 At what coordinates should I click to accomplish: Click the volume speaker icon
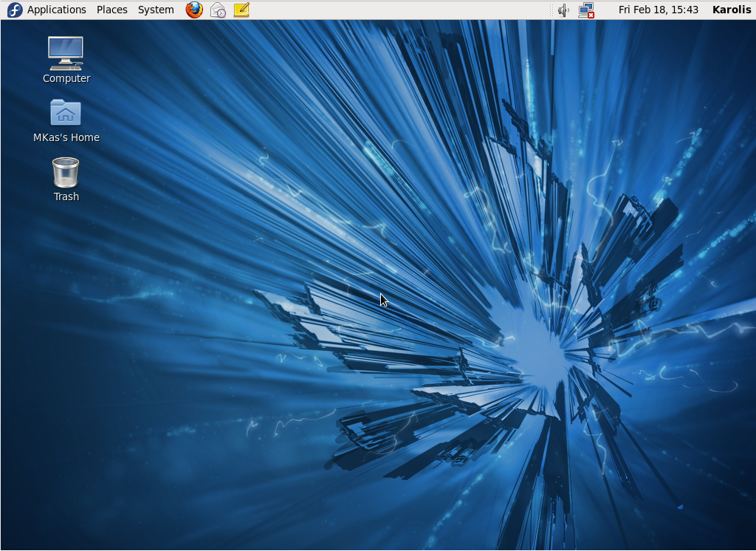pyautogui.click(x=563, y=10)
